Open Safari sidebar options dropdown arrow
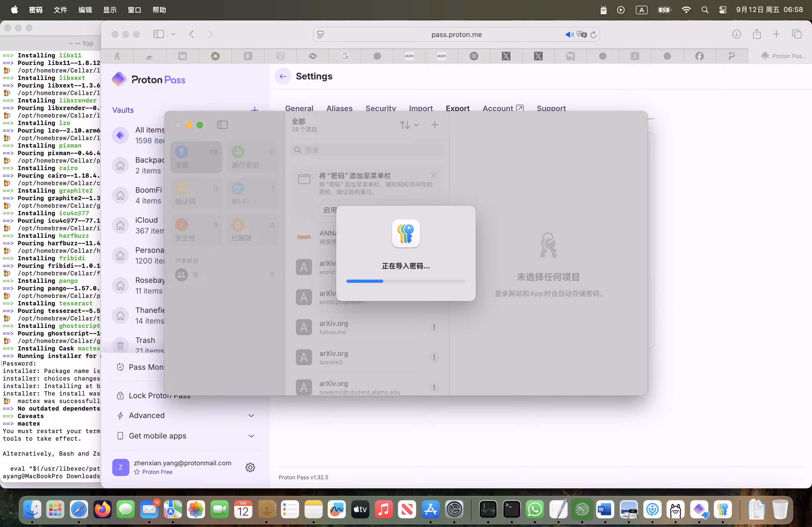Screen dimensions: 812x527 click(x=173, y=34)
